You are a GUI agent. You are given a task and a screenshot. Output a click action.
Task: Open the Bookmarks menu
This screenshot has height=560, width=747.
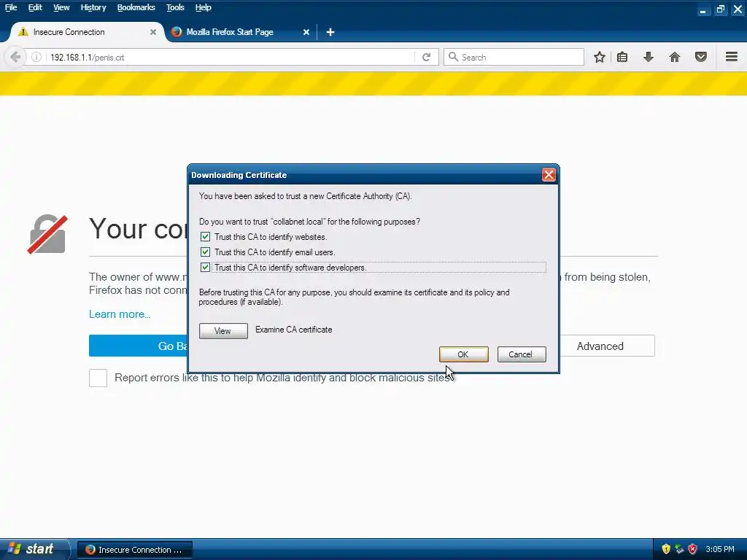tap(136, 7)
